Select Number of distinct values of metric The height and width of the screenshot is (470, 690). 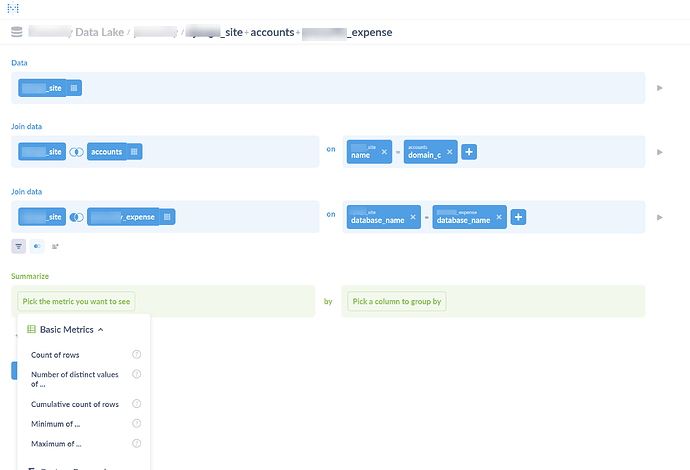pyautogui.click(x=75, y=379)
